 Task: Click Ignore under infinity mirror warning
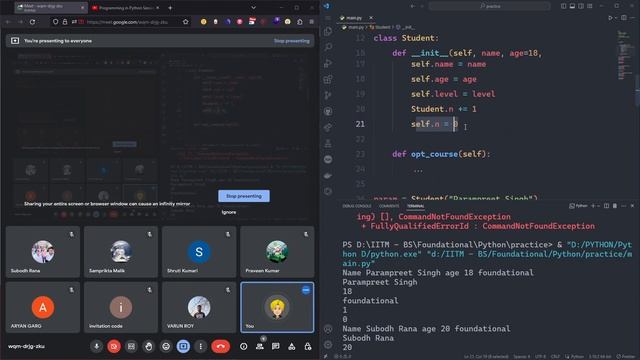(x=229, y=212)
